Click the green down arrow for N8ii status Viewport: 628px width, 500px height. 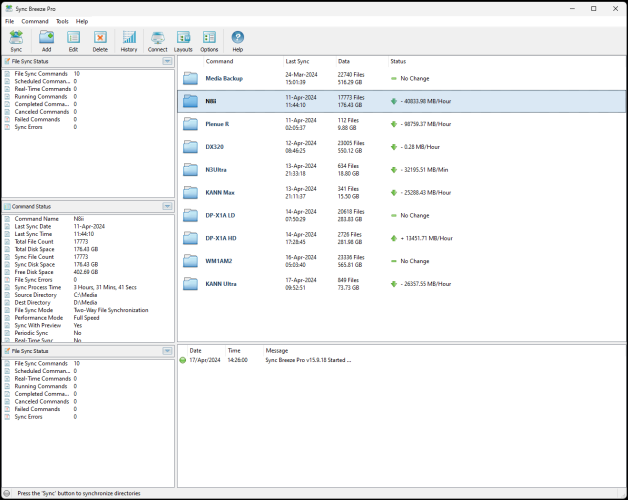[394, 101]
